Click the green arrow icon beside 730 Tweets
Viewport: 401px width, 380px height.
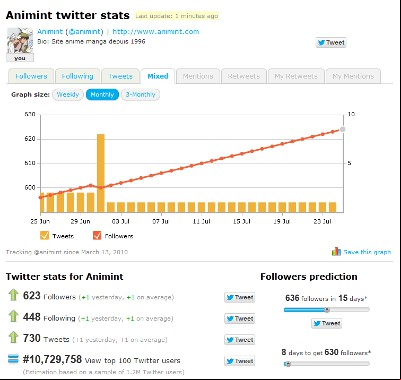pos(13,338)
